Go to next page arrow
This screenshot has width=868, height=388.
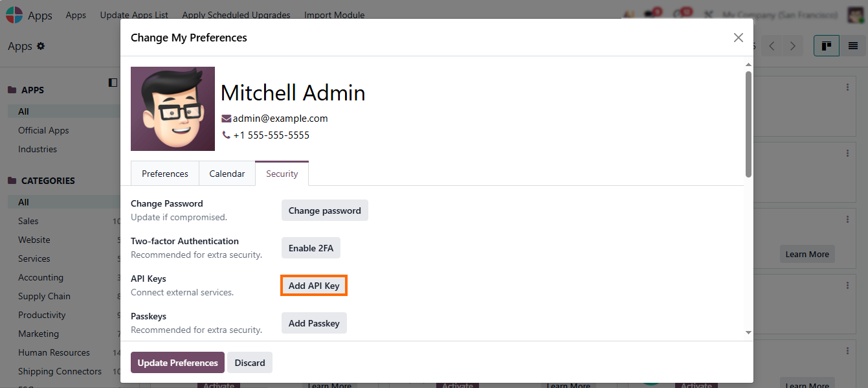pos(792,46)
